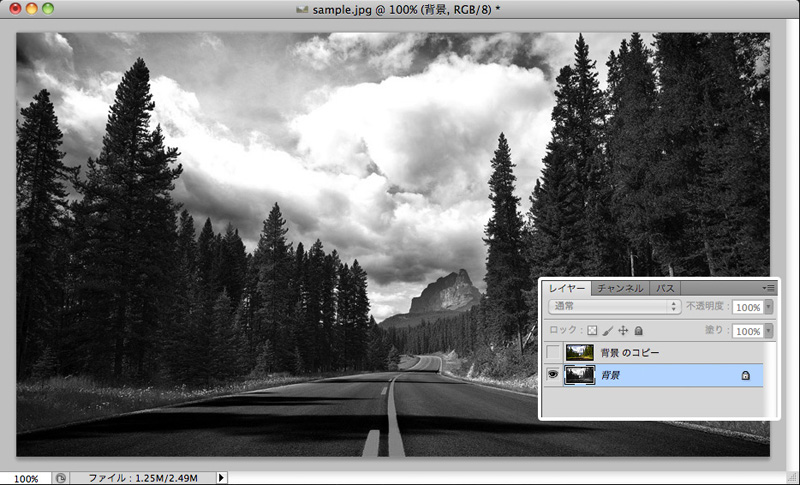The height and width of the screenshot is (485, 800).
Task: Open the 塗り fill dropdown arrow
Action: 768,331
